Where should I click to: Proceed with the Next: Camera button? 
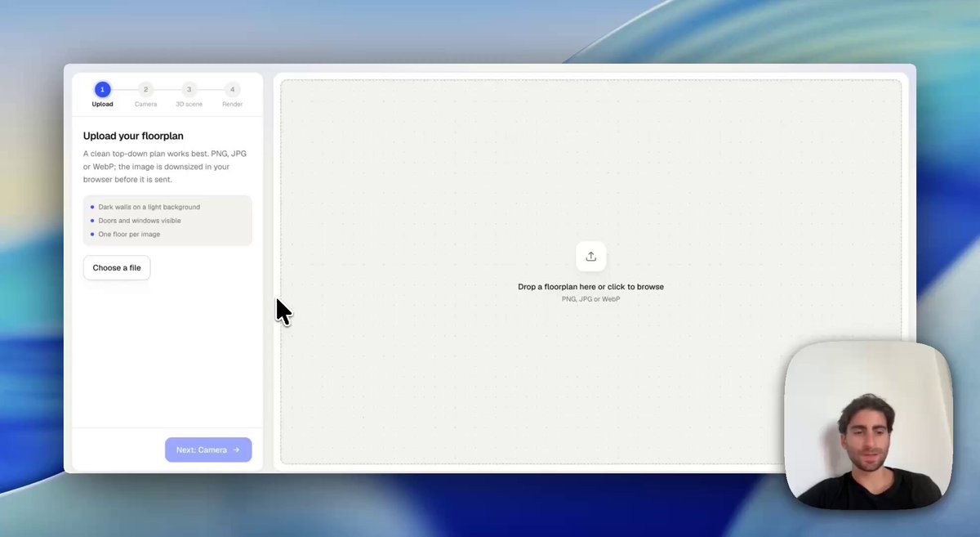(208, 450)
